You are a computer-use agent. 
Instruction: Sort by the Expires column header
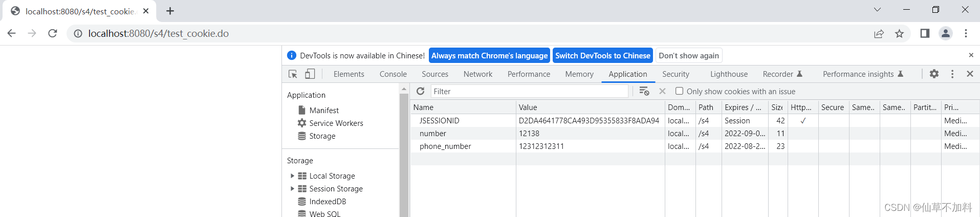click(745, 107)
